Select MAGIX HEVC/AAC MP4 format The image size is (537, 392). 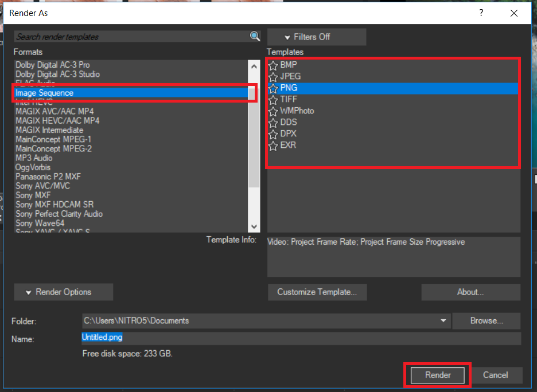coord(131,121)
